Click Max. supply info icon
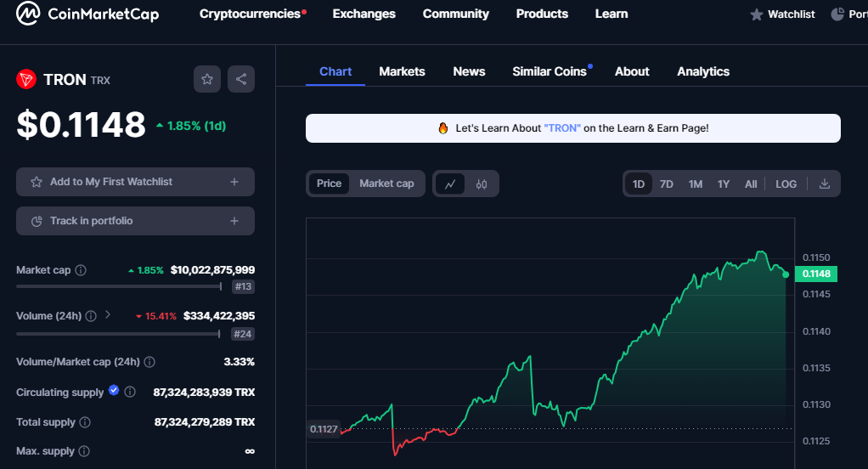This screenshot has height=469, width=868. [84, 451]
